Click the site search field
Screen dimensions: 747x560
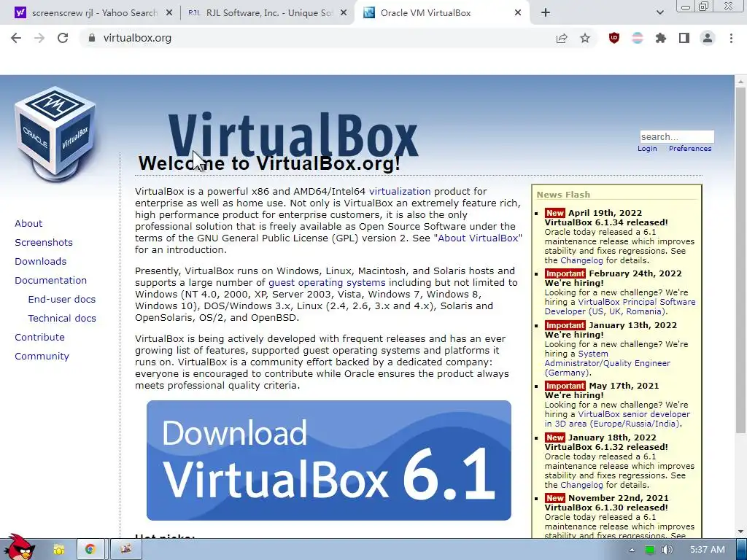677,136
